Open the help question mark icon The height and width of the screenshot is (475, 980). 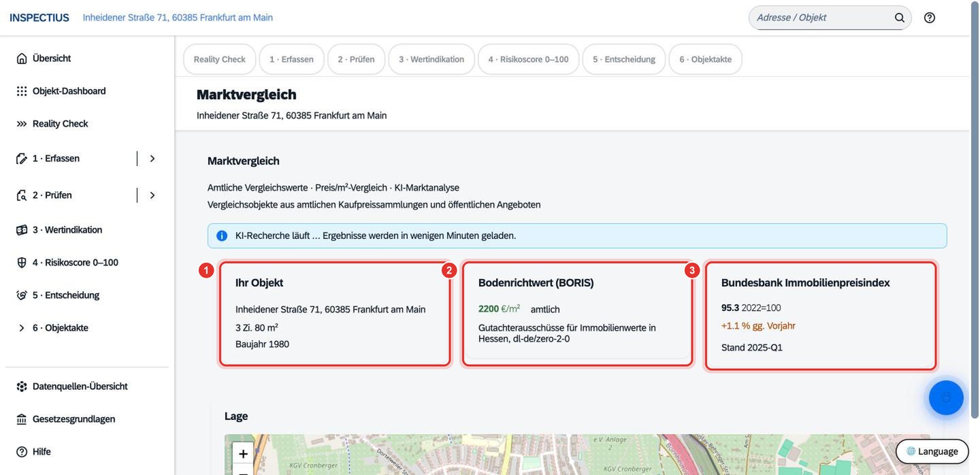(930, 18)
